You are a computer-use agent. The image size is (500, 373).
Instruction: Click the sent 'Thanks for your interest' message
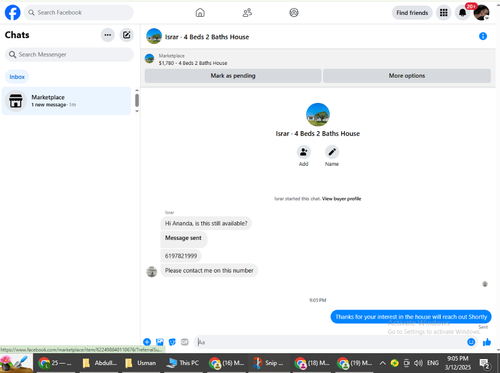pos(411,317)
